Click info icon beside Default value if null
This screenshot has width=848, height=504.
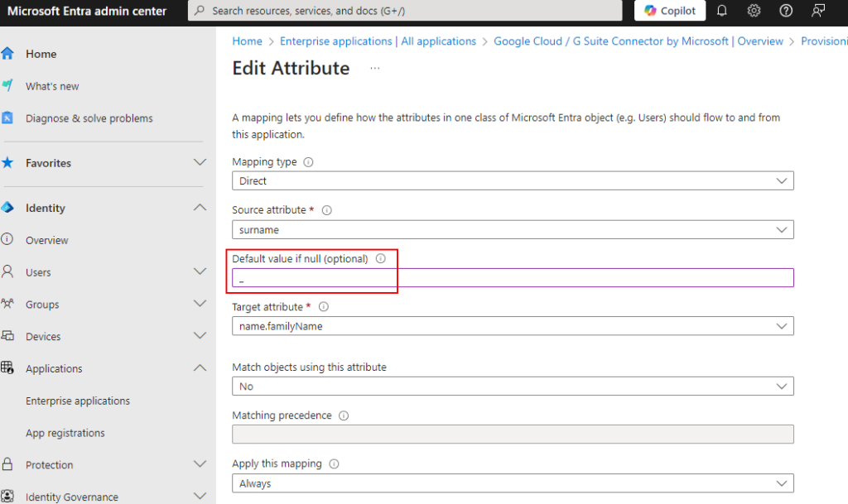(381, 258)
